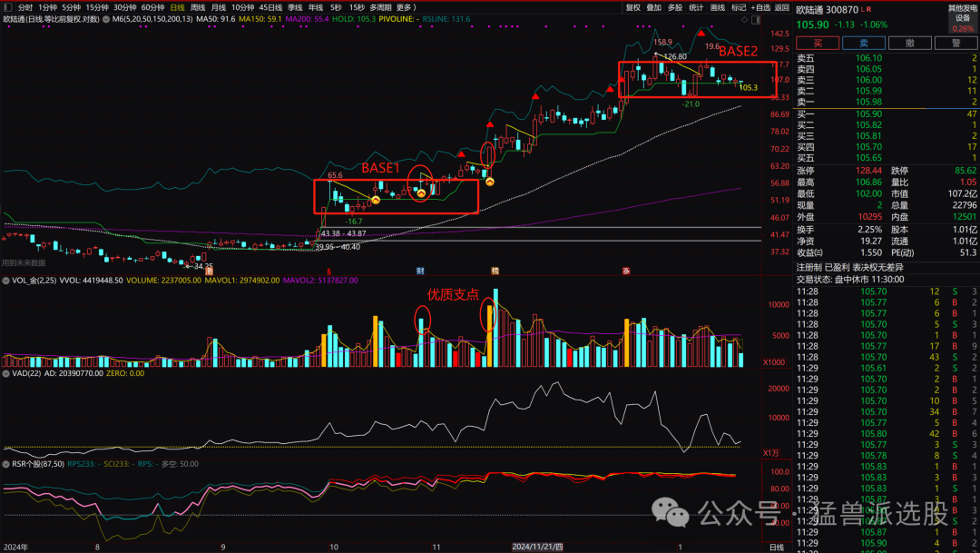The image size is (980, 553).
Task: Select the 季线 quarterly timeframe
Action: click(x=295, y=7)
